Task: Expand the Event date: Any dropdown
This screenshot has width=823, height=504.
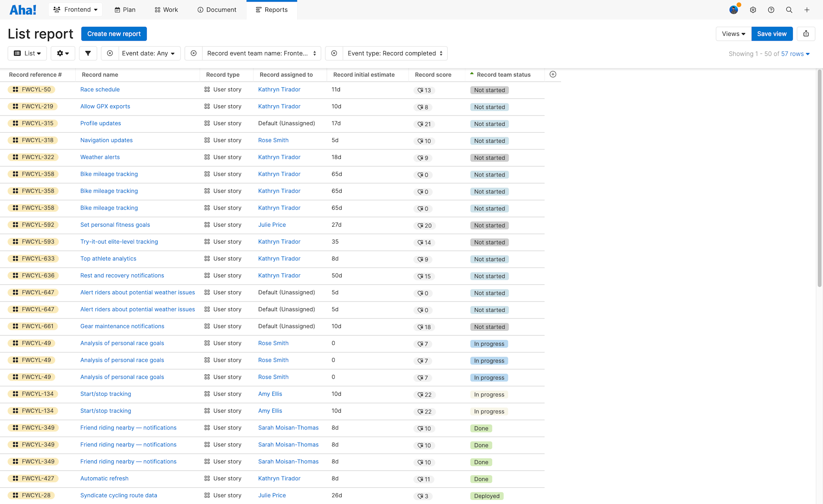Action: tap(149, 53)
